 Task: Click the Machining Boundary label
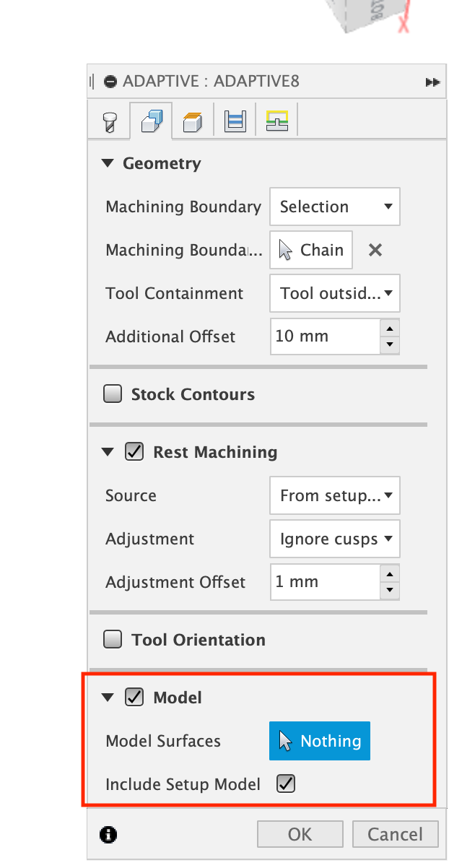183,207
